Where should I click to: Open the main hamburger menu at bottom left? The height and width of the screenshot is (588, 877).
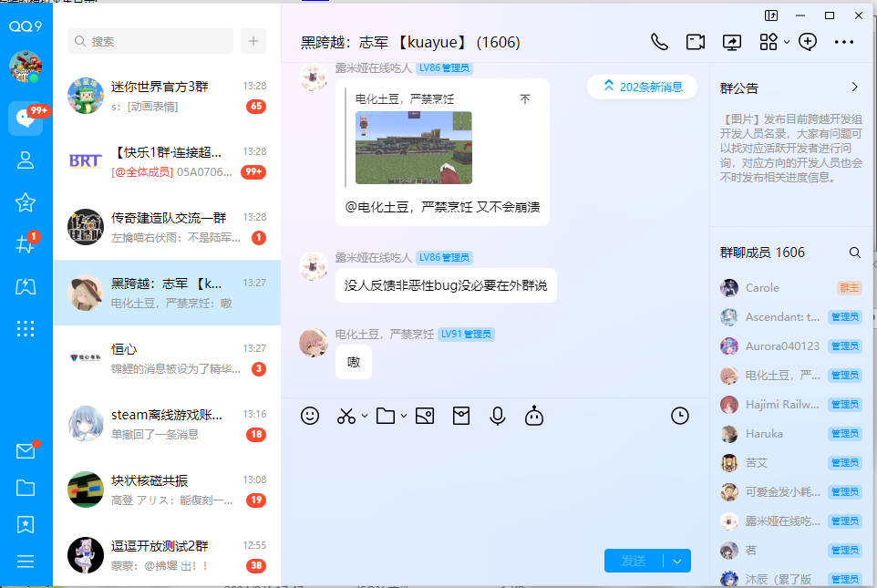(26, 562)
